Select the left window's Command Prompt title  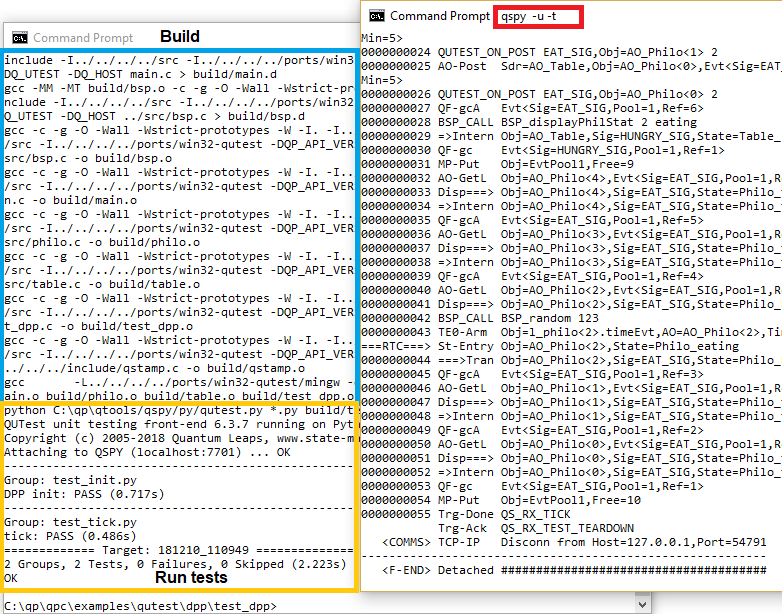83,38
